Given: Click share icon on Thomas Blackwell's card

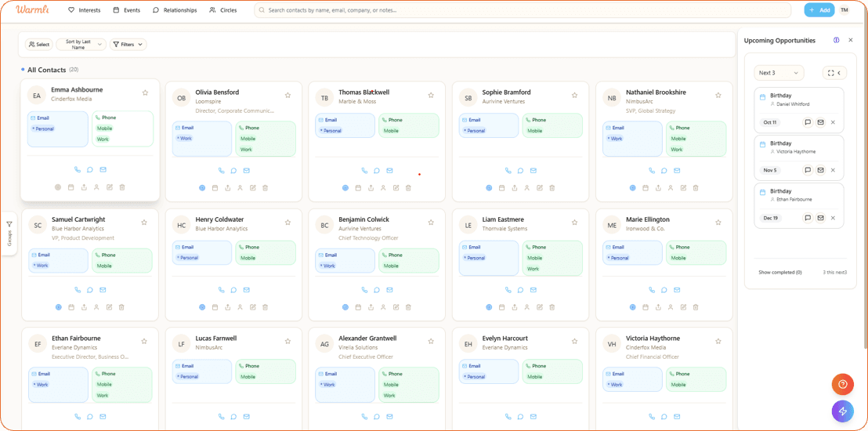Looking at the screenshot, I should (x=371, y=188).
